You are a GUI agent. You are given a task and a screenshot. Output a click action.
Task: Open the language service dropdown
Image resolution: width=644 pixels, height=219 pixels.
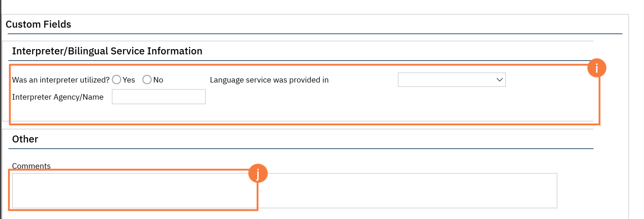click(451, 80)
